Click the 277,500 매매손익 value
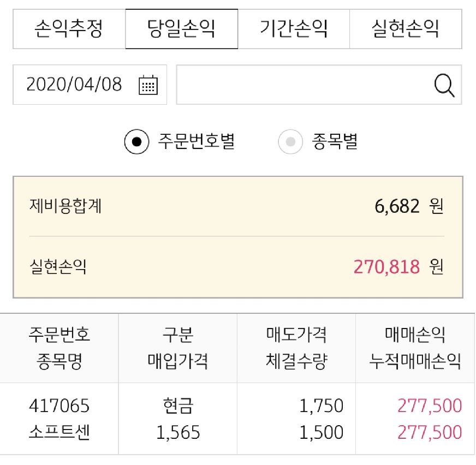Viewport: 476px width, 465px height. 430,406
